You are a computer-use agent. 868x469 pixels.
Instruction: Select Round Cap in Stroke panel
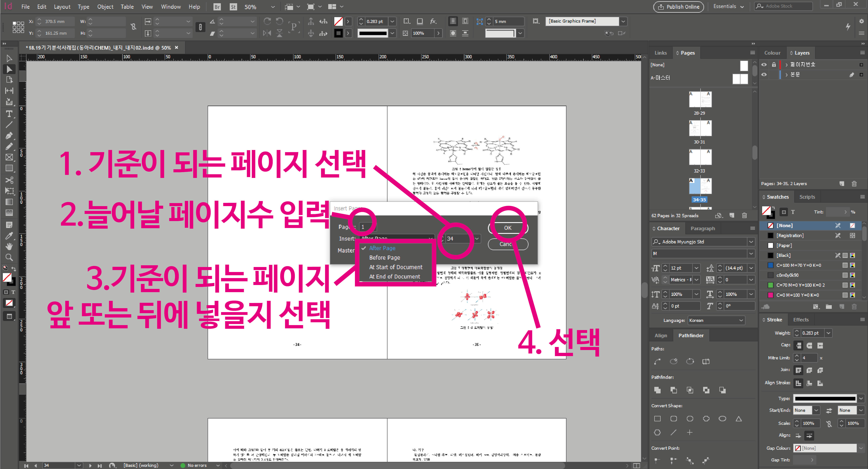click(809, 345)
